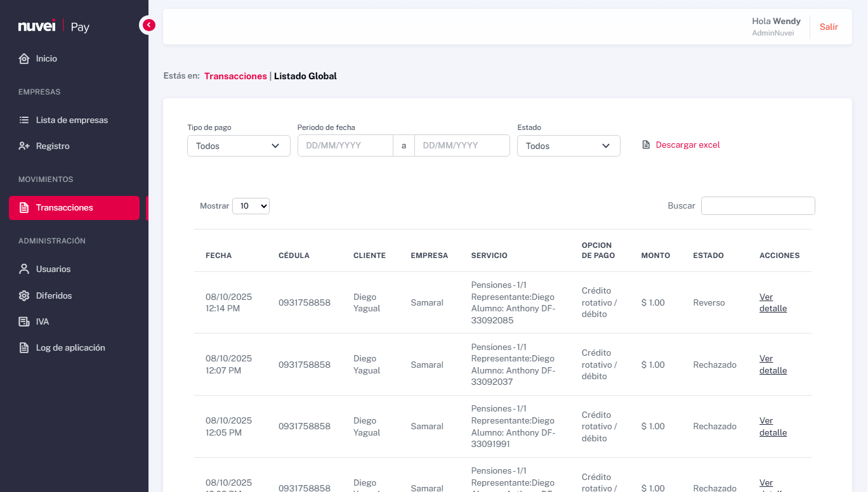
Task: Click the Descargar excel link
Action: point(688,145)
